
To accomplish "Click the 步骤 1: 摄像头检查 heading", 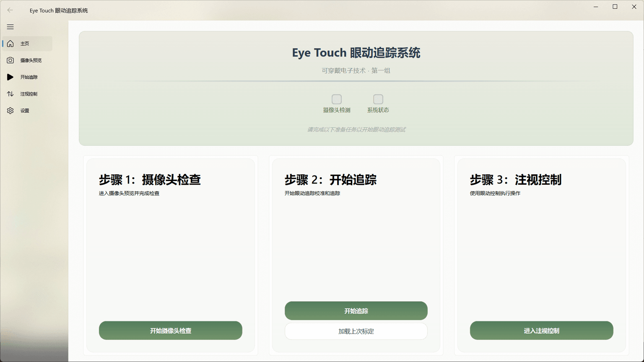I will pos(150,180).
